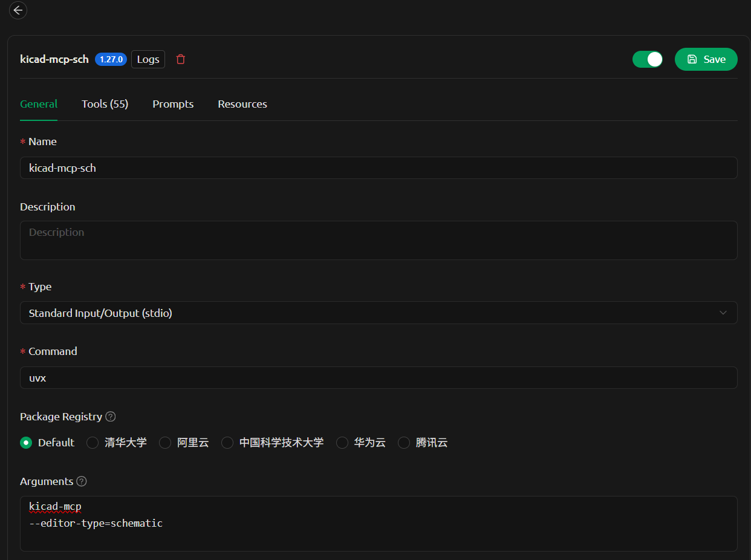751x560 pixels.
Task: Open the Logs button
Action: pos(148,59)
